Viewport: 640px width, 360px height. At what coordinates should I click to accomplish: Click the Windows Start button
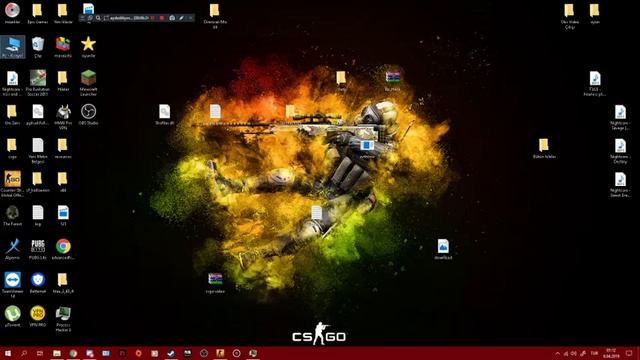[x=7, y=353]
